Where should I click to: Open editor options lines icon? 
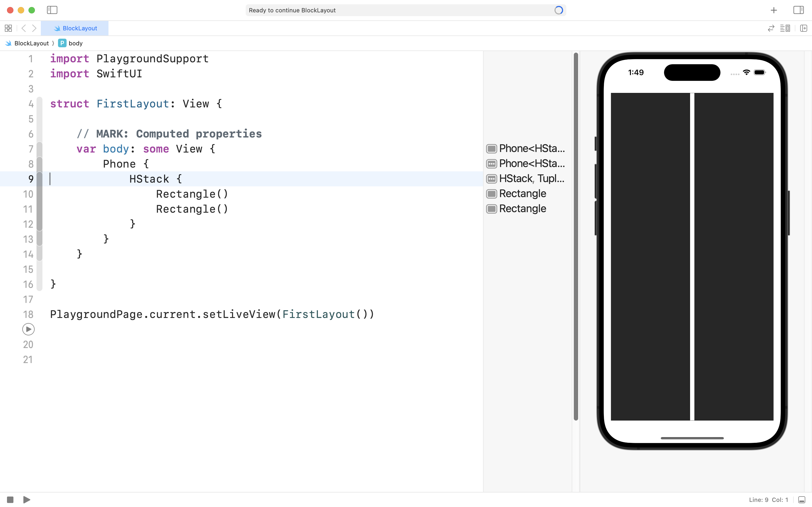coord(785,28)
